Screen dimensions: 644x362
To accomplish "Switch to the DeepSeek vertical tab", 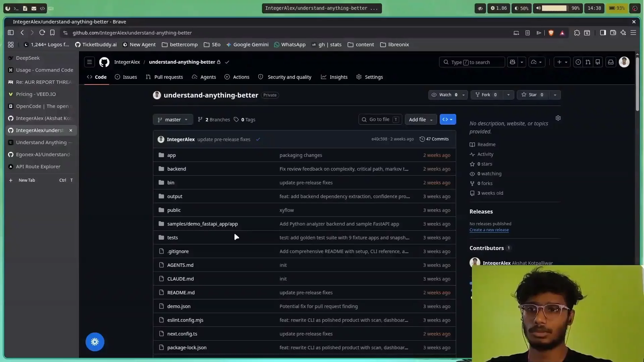I will (41, 58).
